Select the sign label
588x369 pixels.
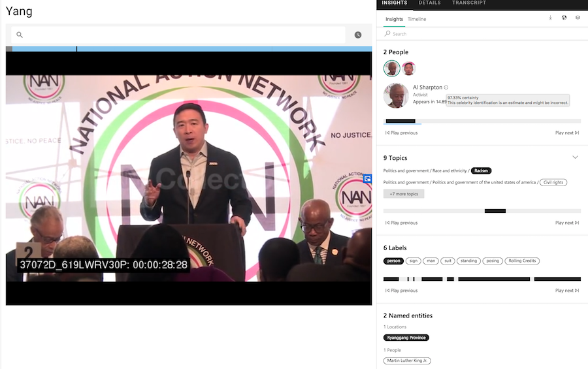click(x=414, y=261)
